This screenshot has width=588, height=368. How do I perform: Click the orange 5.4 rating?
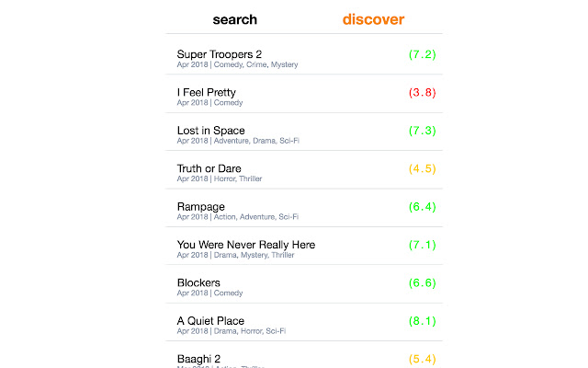(x=422, y=358)
